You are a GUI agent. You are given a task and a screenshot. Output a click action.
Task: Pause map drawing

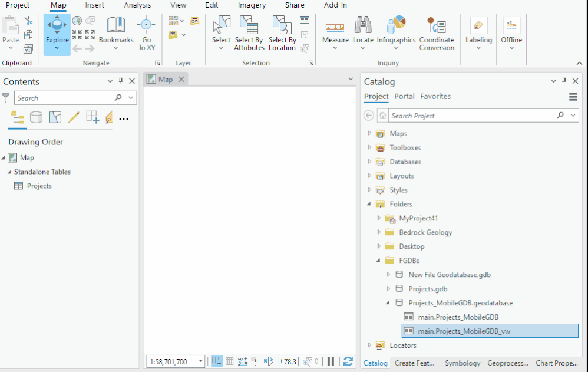coord(331,361)
